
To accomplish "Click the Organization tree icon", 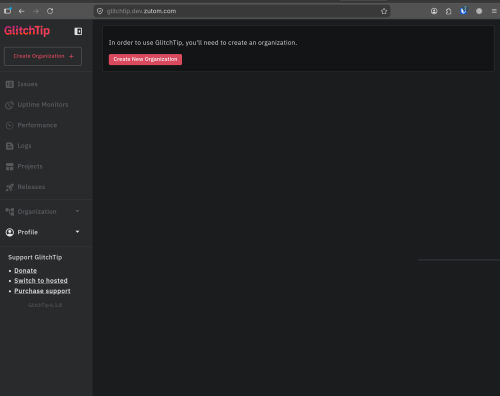I will click(10, 212).
